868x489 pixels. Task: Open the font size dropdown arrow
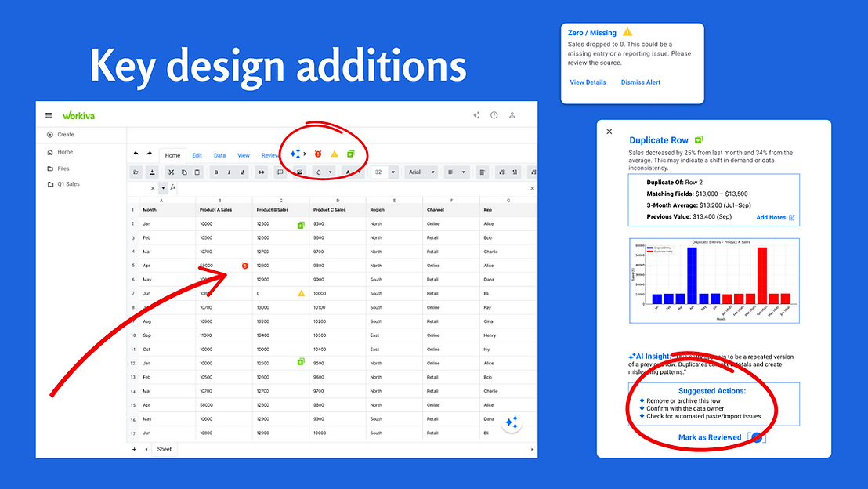[393, 172]
